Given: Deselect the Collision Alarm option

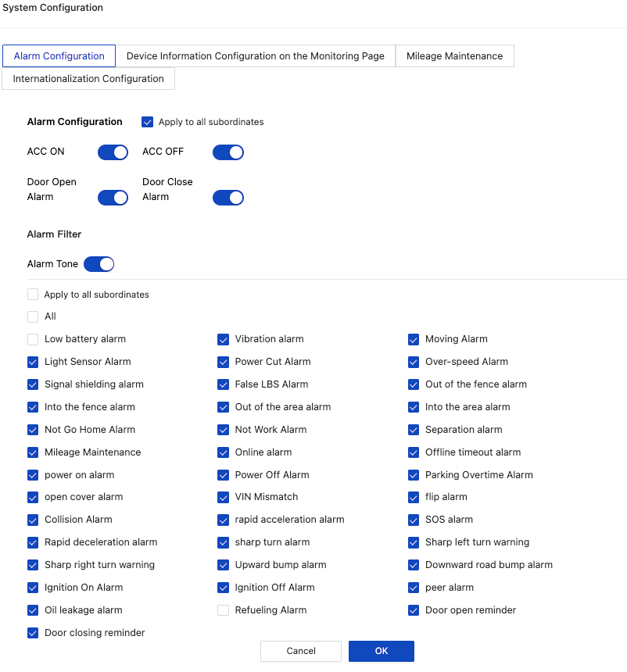Looking at the screenshot, I should pos(32,520).
